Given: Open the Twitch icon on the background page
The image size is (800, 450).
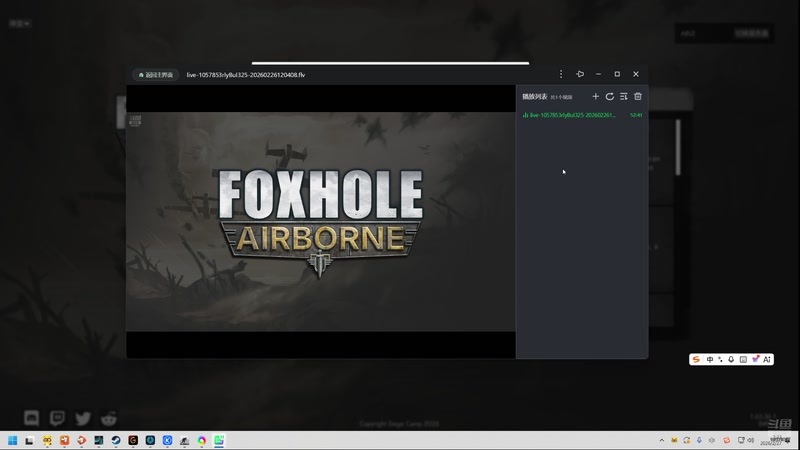Looking at the screenshot, I should point(57,418).
